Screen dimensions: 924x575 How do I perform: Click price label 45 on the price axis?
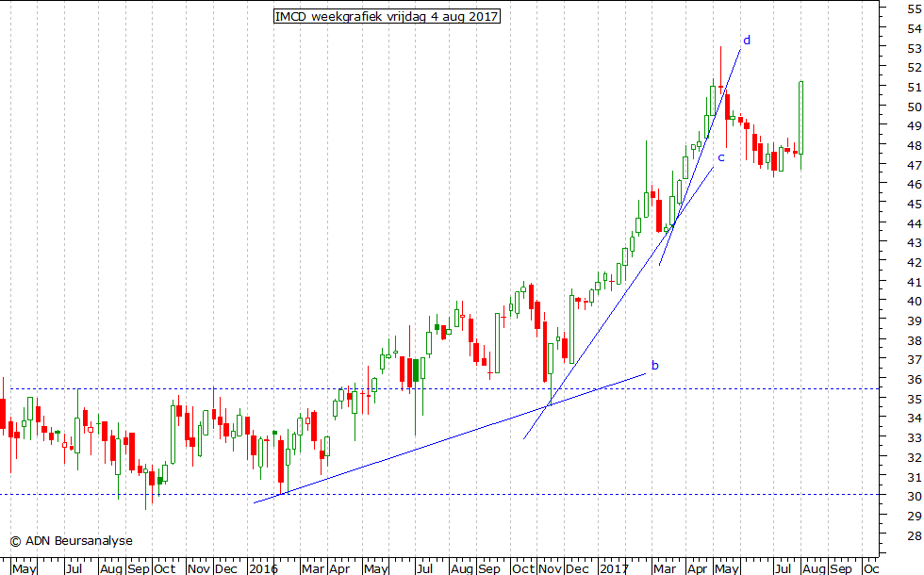tap(915, 205)
